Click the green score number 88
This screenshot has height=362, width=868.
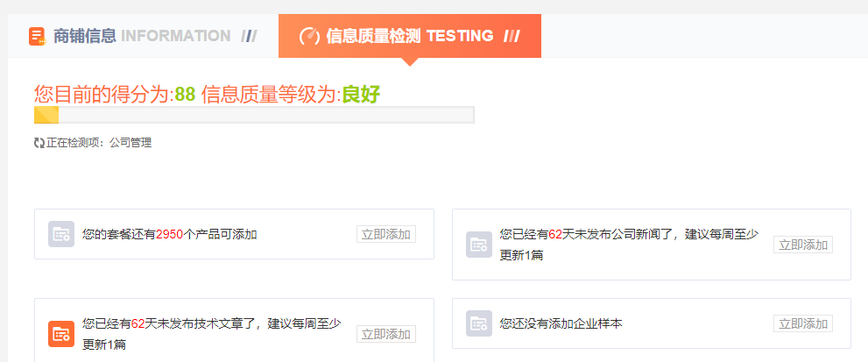185,95
